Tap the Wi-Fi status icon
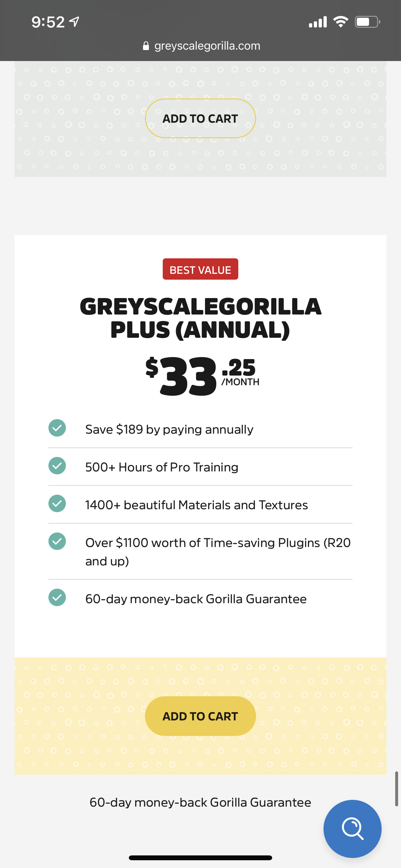The height and width of the screenshot is (868, 401). tap(341, 22)
